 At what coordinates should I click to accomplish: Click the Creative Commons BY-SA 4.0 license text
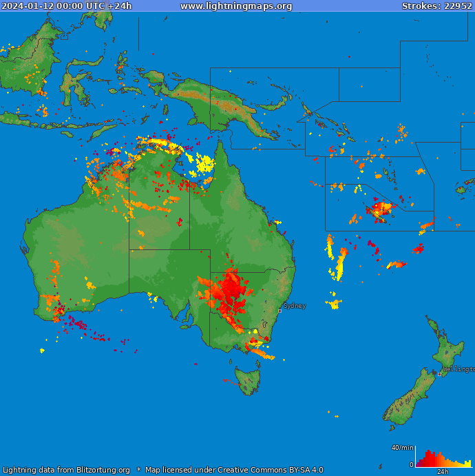(234, 470)
